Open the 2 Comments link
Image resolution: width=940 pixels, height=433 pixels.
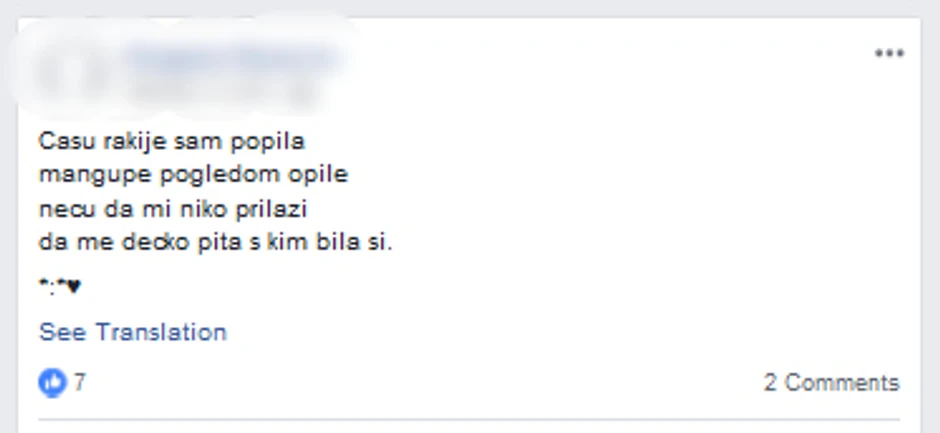coord(831,383)
